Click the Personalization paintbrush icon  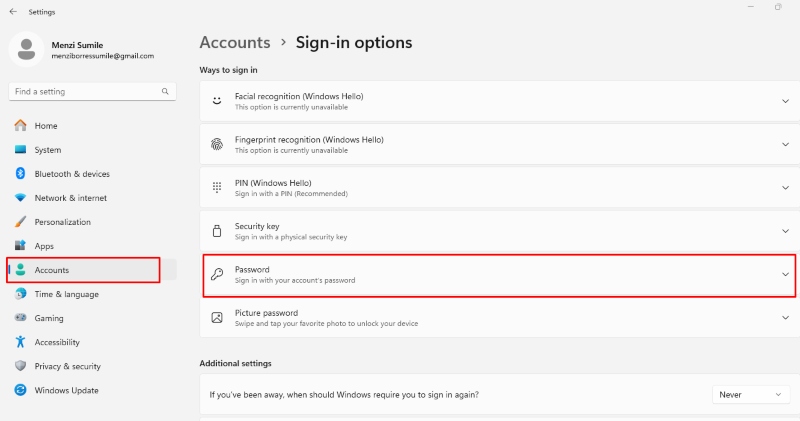[x=20, y=221]
